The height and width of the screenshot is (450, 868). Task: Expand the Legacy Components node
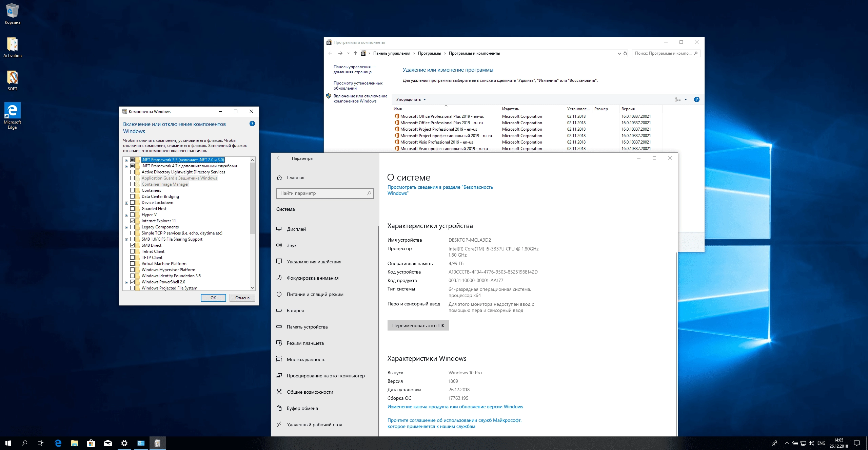coord(126,227)
